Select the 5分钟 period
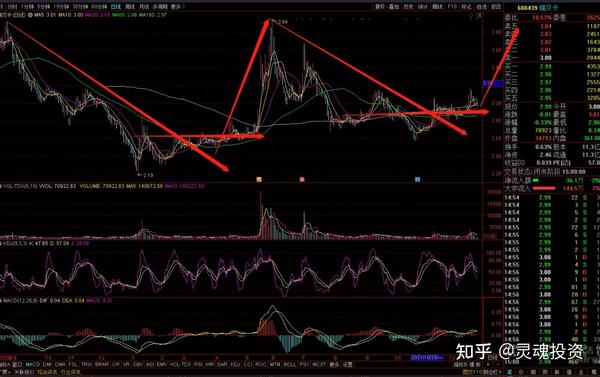Screen dimensions: 600x377 (x=44, y=7)
